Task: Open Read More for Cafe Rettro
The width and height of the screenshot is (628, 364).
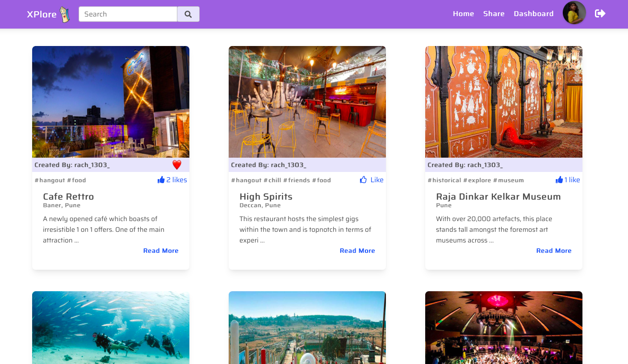Action: (161, 250)
